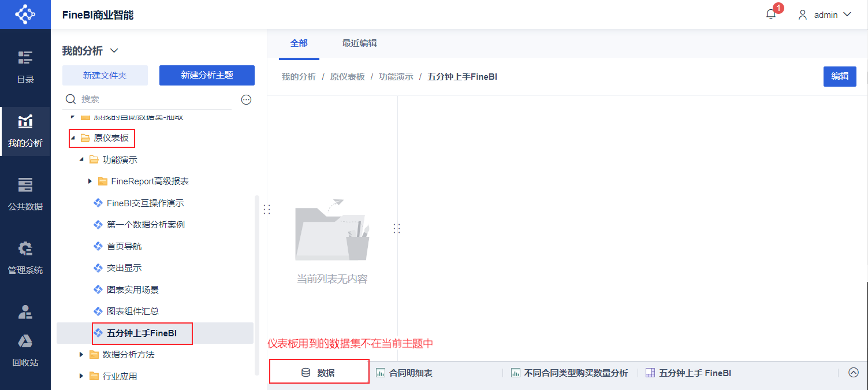Screen dimensions: 868x390
Task: Click the 图表组件汇总 subject icon
Action: tap(98, 311)
